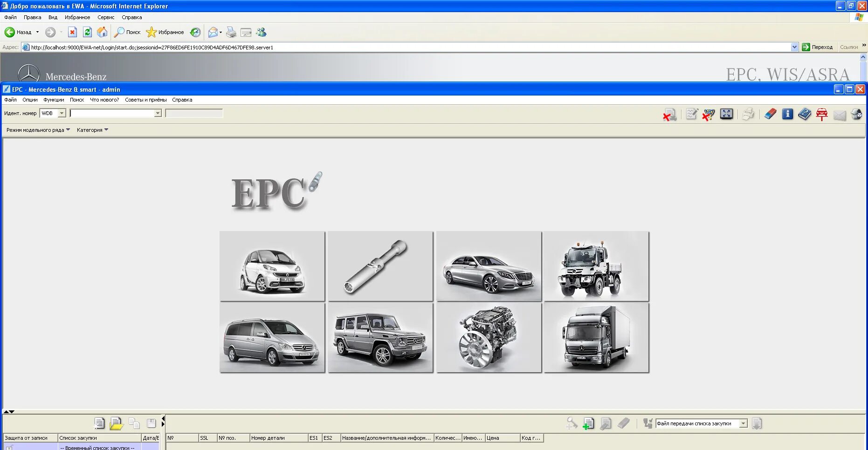
Task: Click the Messenger icon in IE toolbar
Action: pyautogui.click(x=261, y=32)
